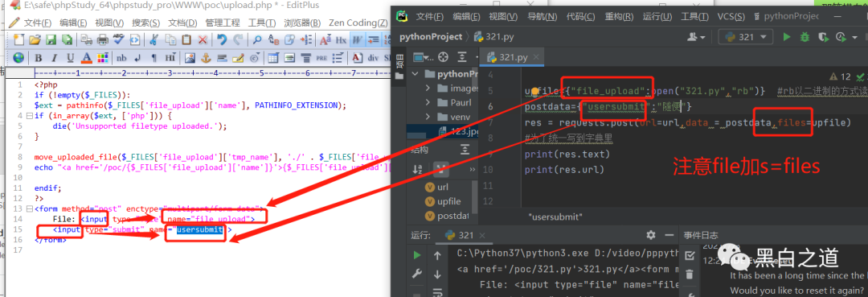
Task: Open run panel wrench settings icon
Action: click(x=417, y=274)
